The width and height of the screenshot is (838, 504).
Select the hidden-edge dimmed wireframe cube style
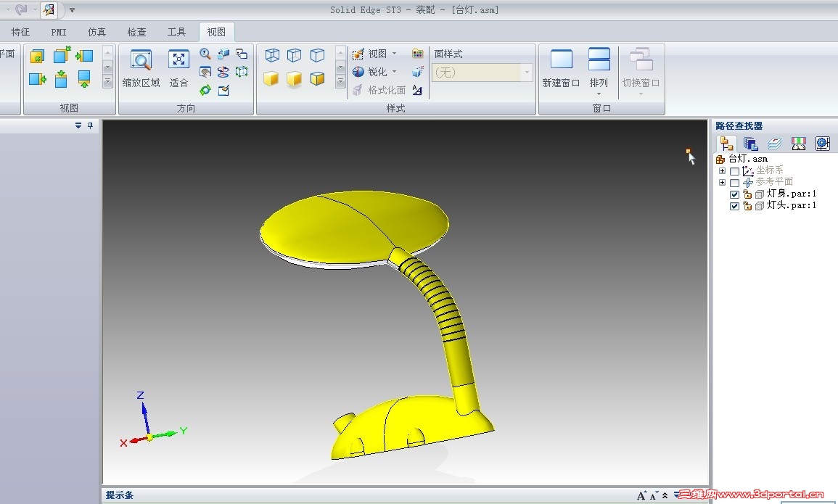click(295, 56)
